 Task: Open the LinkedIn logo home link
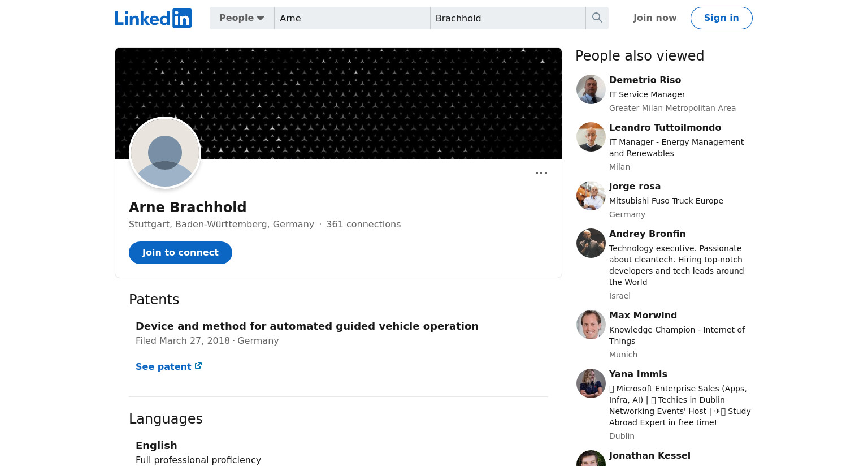point(153,18)
